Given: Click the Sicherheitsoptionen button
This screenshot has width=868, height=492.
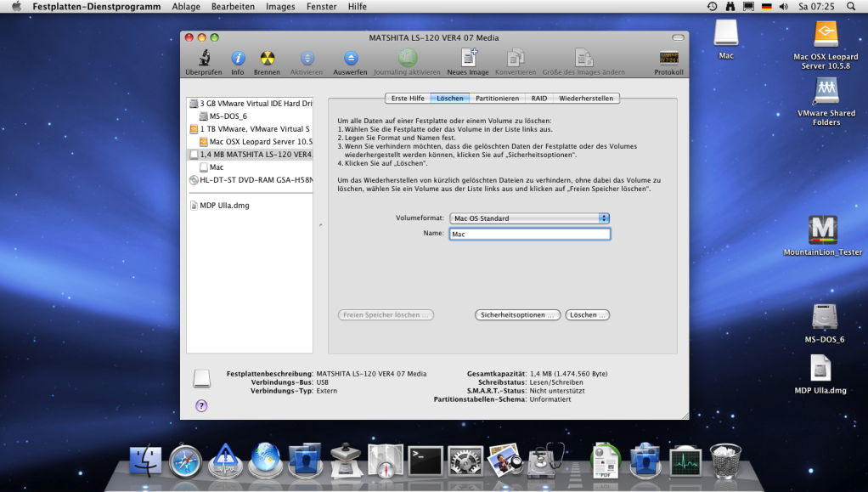Looking at the screenshot, I should click(517, 314).
